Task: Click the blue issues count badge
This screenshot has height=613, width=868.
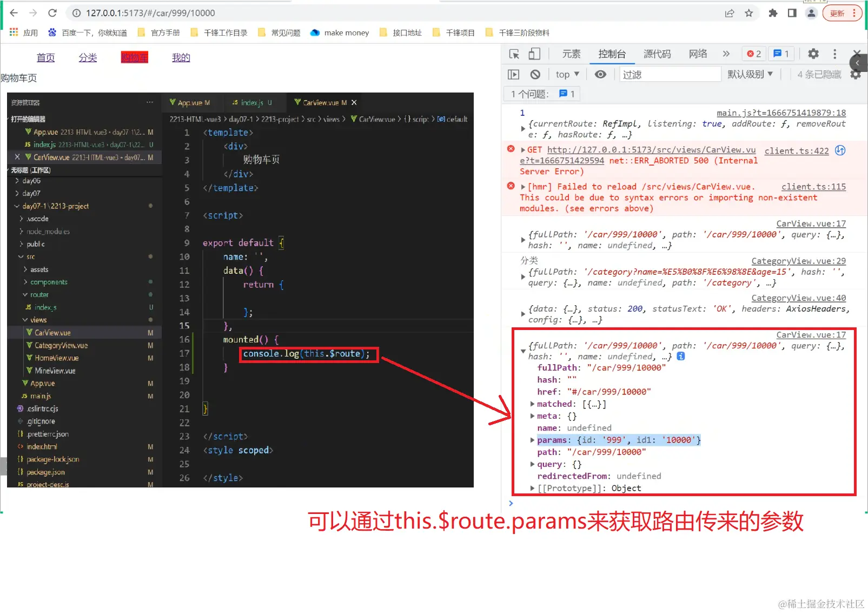Action: [781, 54]
